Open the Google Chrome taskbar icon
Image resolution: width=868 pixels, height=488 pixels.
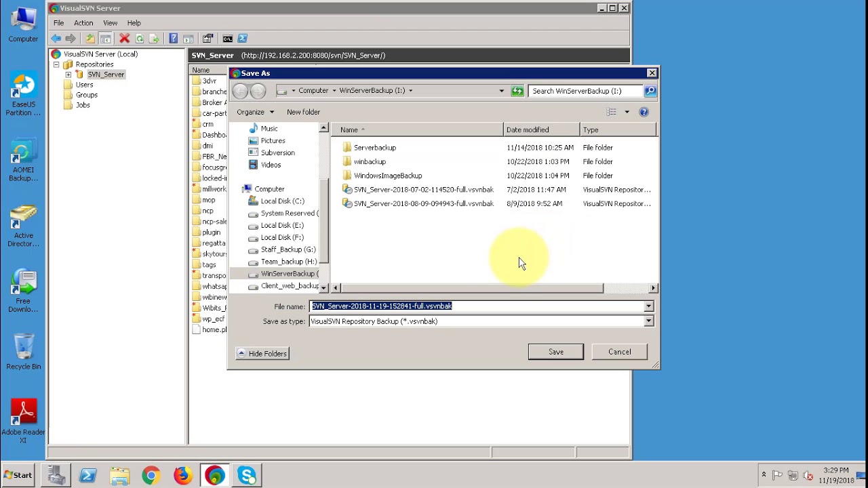151,475
